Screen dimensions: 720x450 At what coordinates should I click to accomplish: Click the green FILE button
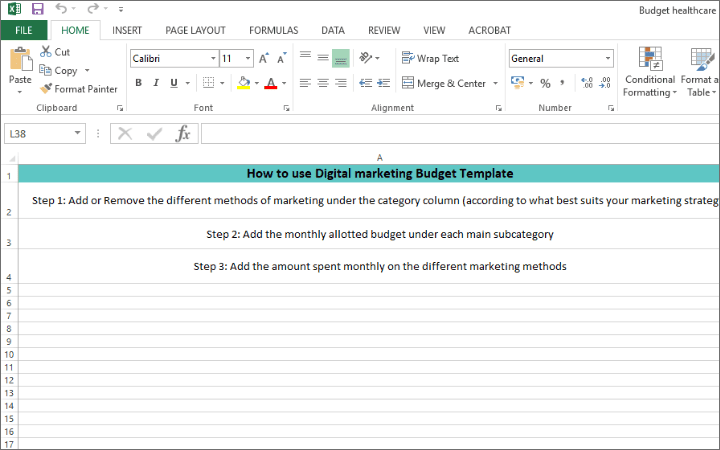pyautogui.click(x=23, y=31)
